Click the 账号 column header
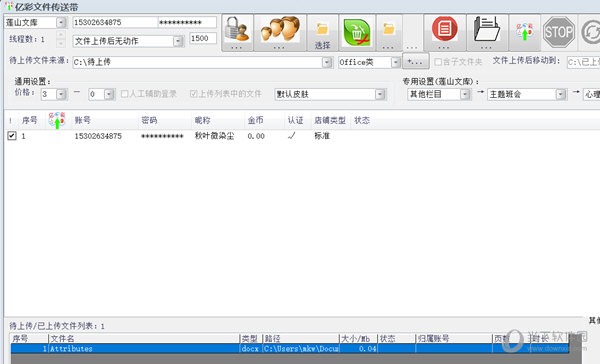 [x=83, y=120]
